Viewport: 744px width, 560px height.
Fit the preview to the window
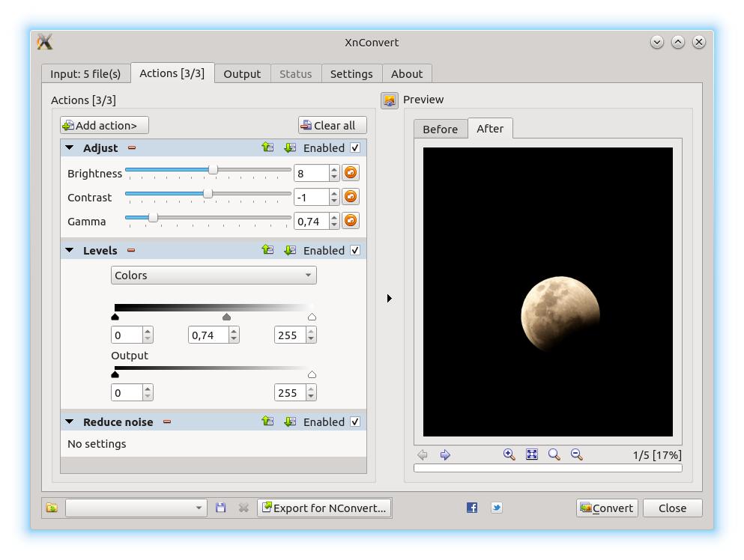tap(532, 454)
